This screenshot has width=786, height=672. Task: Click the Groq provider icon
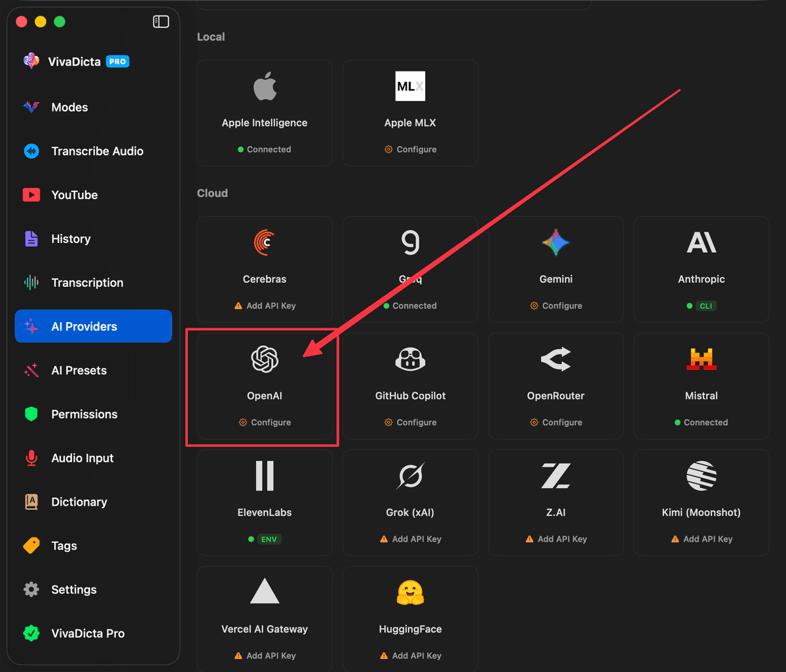(x=410, y=242)
